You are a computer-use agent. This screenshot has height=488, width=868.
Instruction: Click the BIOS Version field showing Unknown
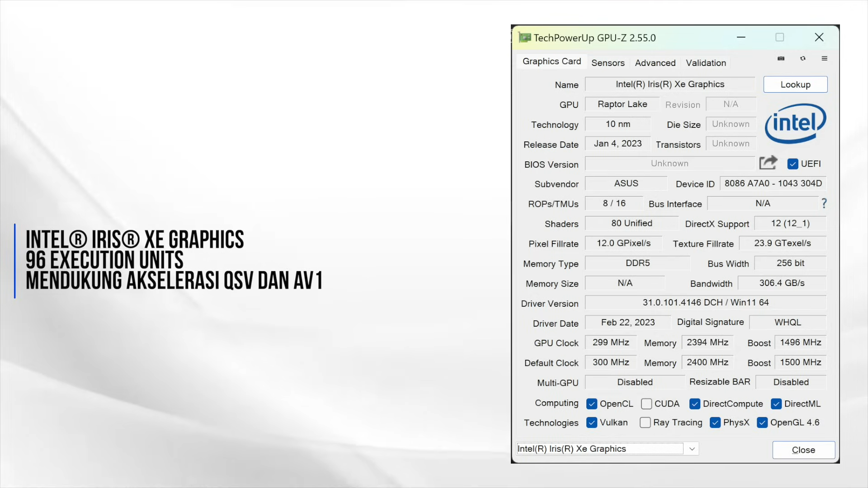(x=670, y=164)
